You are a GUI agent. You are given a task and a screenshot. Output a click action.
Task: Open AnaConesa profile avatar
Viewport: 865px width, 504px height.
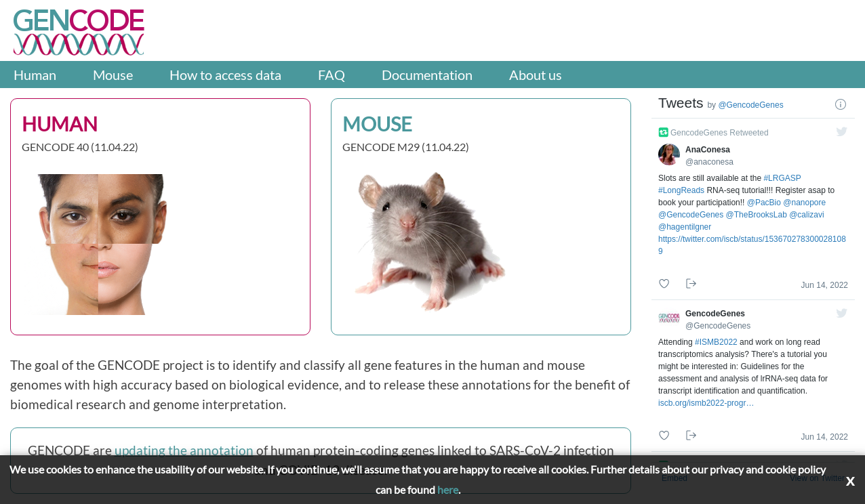point(669,154)
